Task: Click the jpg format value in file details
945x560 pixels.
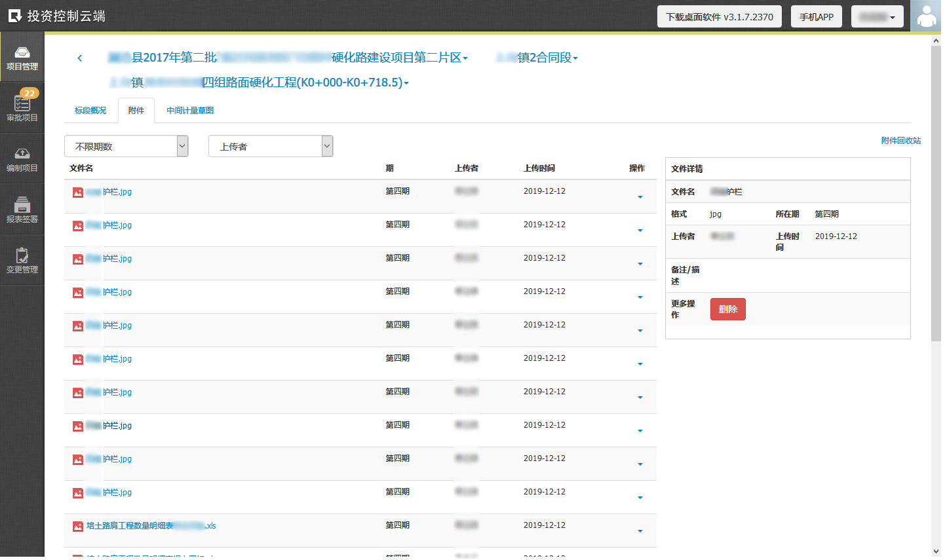Action: tap(716, 214)
